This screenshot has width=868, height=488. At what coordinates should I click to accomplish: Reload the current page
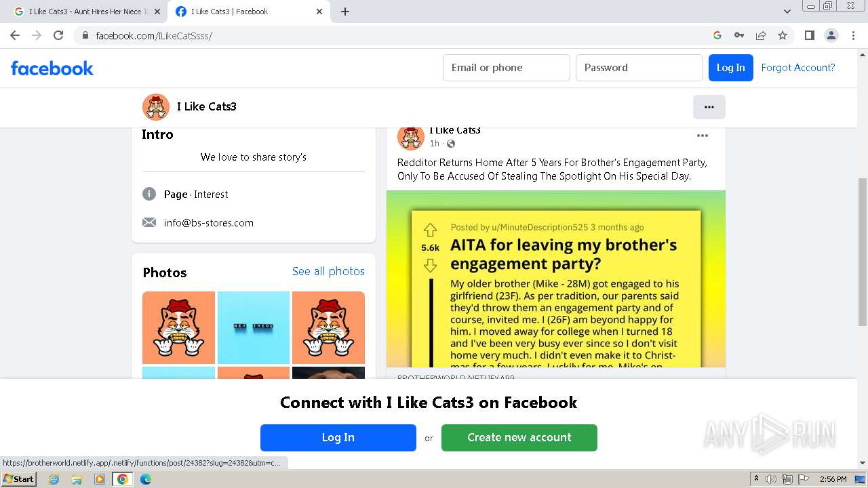tap(58, 35)
